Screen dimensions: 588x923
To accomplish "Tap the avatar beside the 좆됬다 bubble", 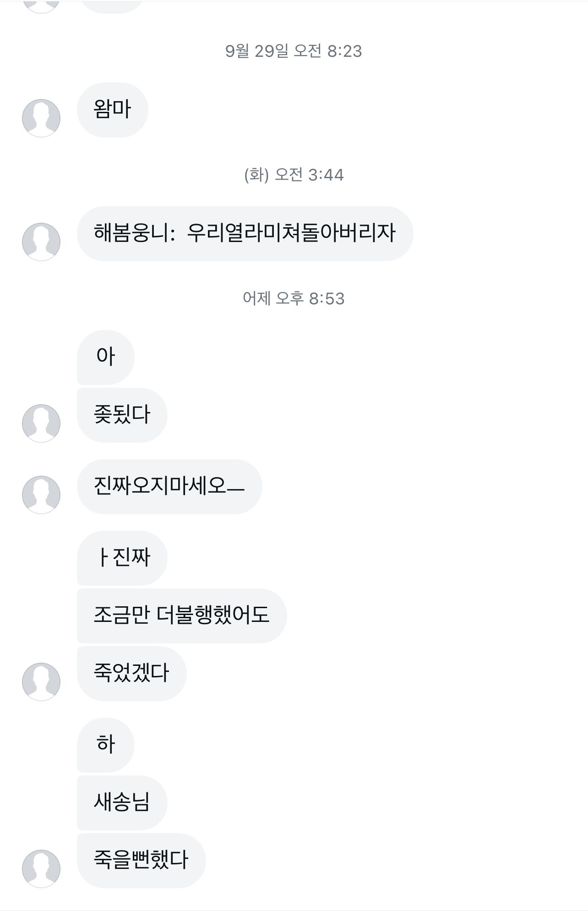I will (x=41, y=423).
